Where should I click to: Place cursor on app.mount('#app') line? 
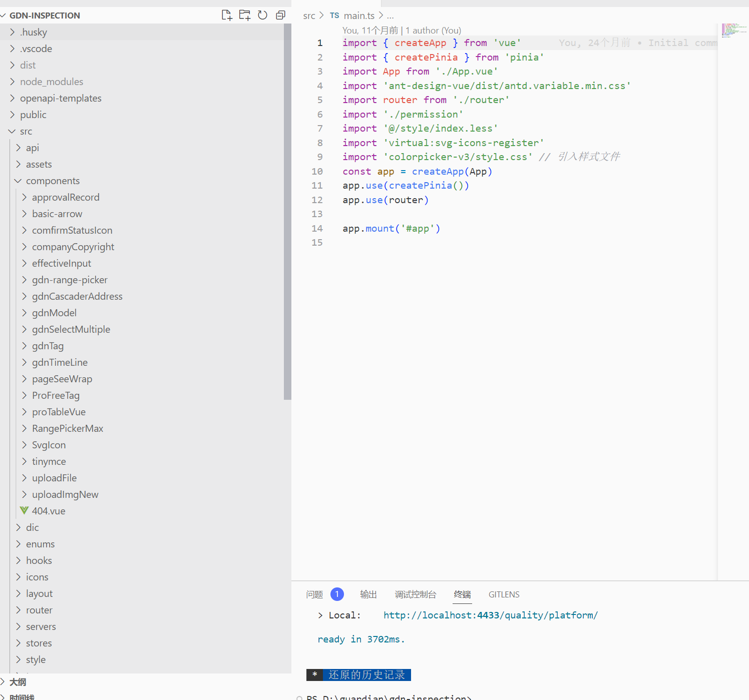point(392,229)
